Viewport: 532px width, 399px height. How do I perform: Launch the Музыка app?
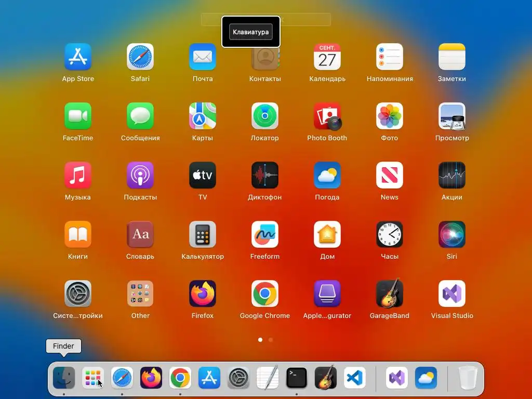click(78, 175)
